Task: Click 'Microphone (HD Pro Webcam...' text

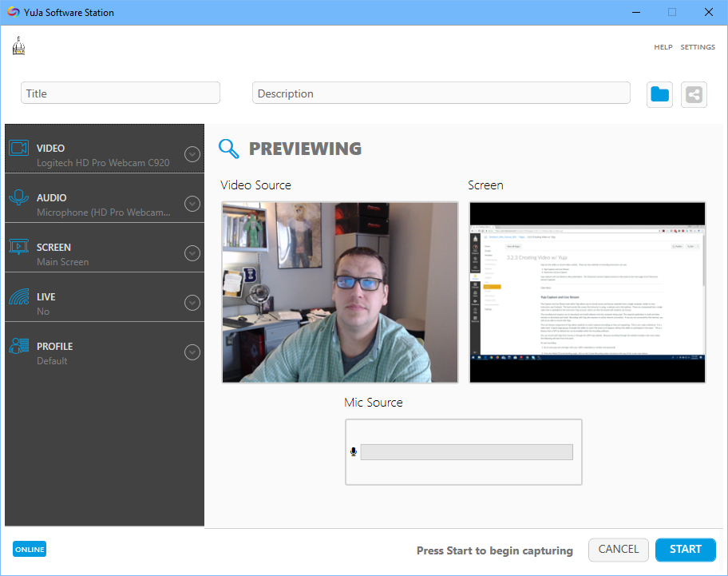Action: [x=104, y=213]
